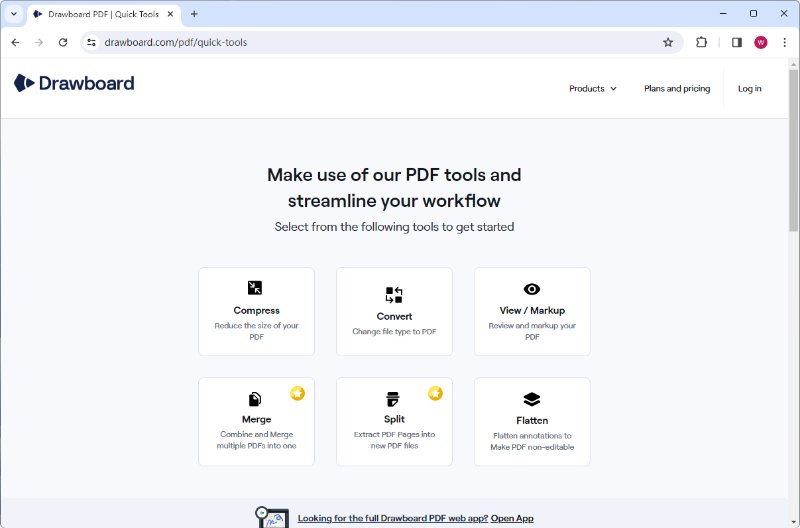Select the Drawboard PDF Quick Tools tab
Image resolution: width=800 pixels, height=528 pixels.
coord(100,14)
